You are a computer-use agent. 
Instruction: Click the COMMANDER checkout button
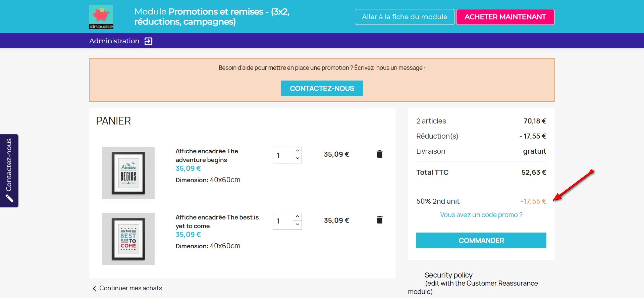click(x=481, y=241)
